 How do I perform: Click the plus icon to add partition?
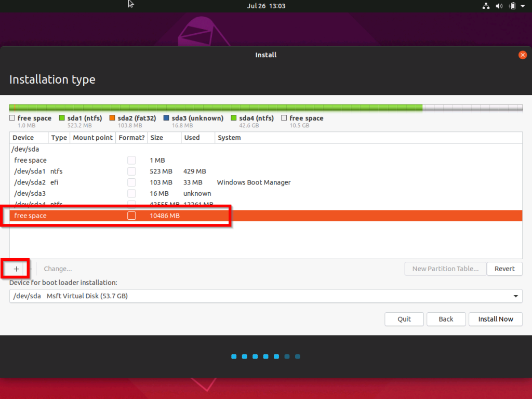click(x=16, y=269)
